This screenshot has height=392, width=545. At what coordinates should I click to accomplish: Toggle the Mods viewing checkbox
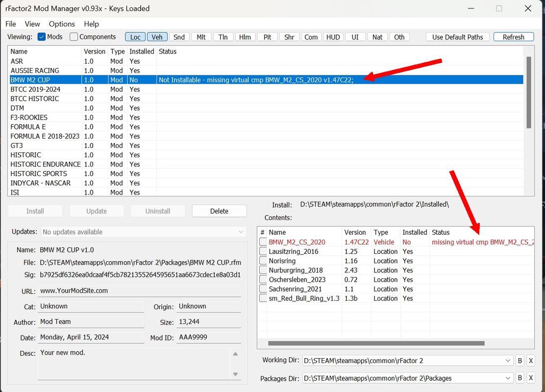[x=41, y=37]
